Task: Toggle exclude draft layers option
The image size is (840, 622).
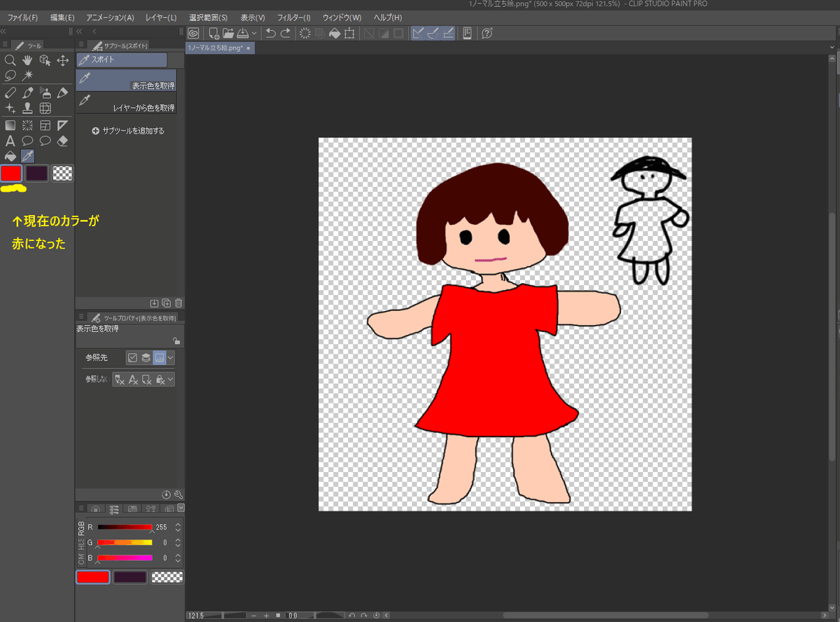Action: [x=120, y=380]
